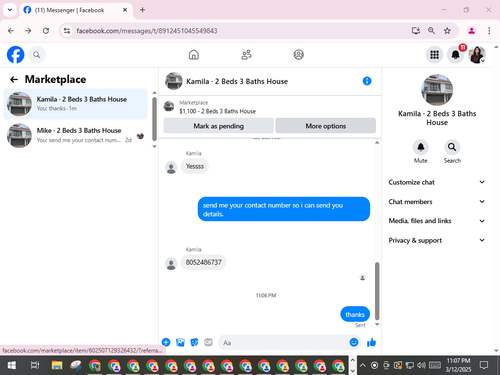Show hidden system tray icons chevron
The height and width of the screenshot is (375, 500).
[x=363, y=365]
